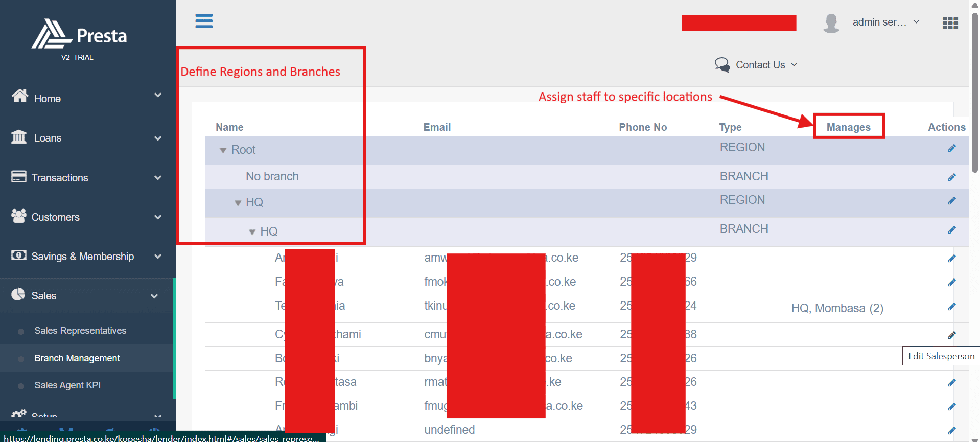Click the Home house icon

tap(20, 96)
